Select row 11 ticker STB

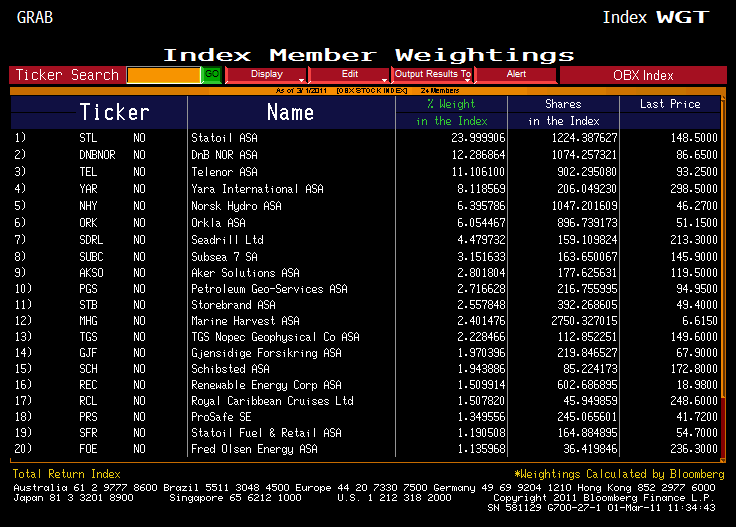point(88,305)
